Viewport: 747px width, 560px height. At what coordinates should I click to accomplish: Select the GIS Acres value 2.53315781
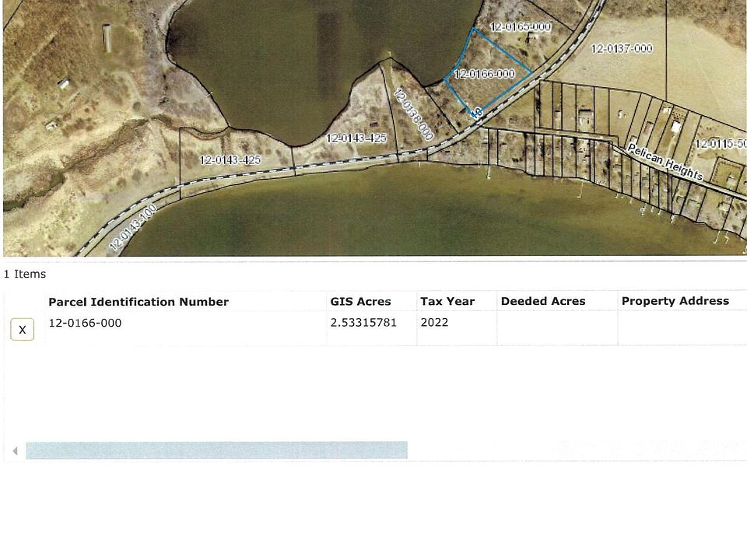[363, 322]
